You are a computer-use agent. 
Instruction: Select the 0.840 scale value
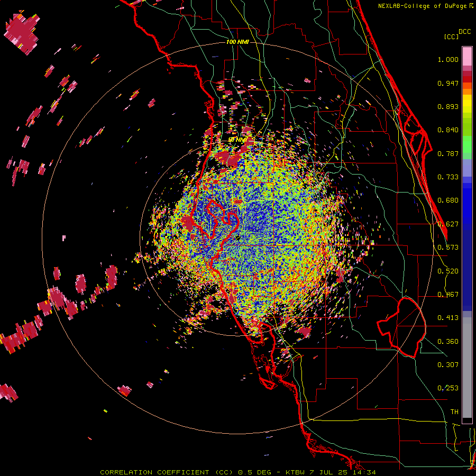(x=448, y=130)
